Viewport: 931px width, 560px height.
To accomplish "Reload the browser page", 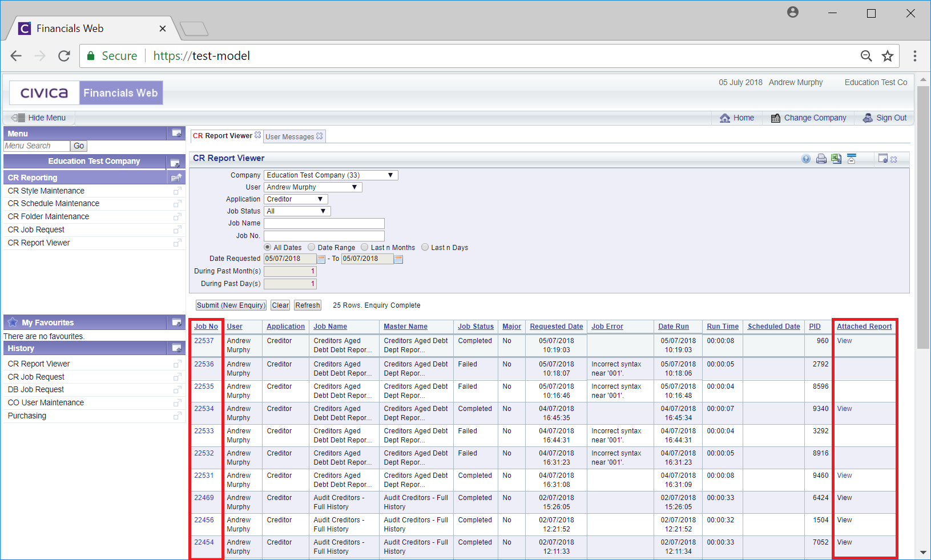I will [64, 56].
